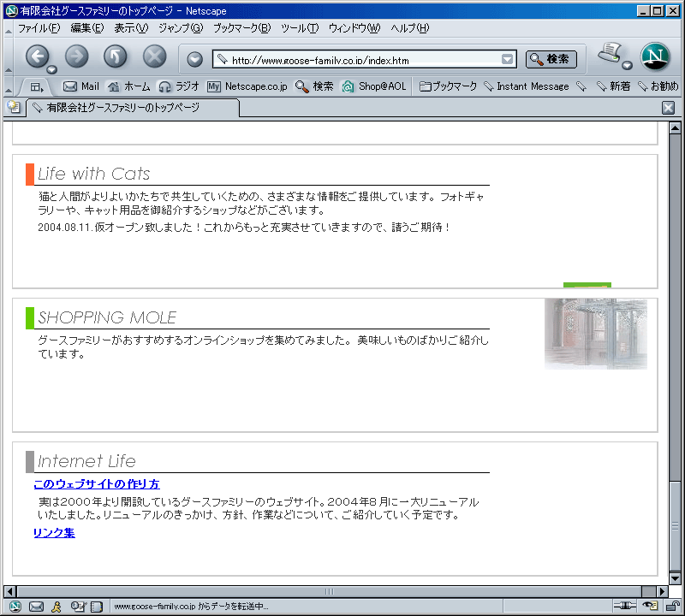Click the リンク集 link
Screen dimensions: 685x616
[54, 533]
